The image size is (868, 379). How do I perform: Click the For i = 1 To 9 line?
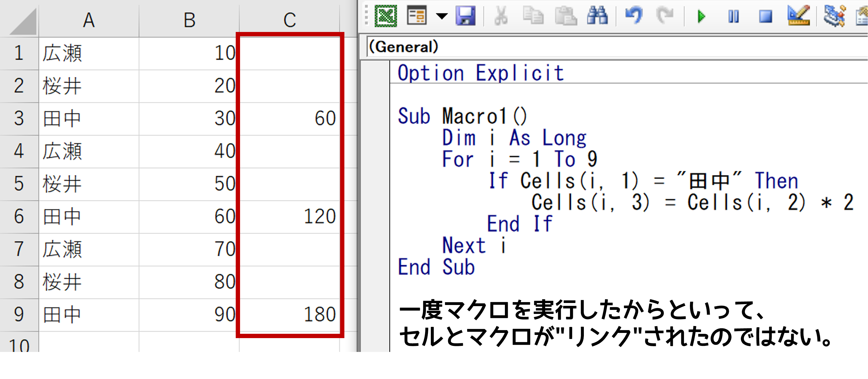click(x=520, y=159)
